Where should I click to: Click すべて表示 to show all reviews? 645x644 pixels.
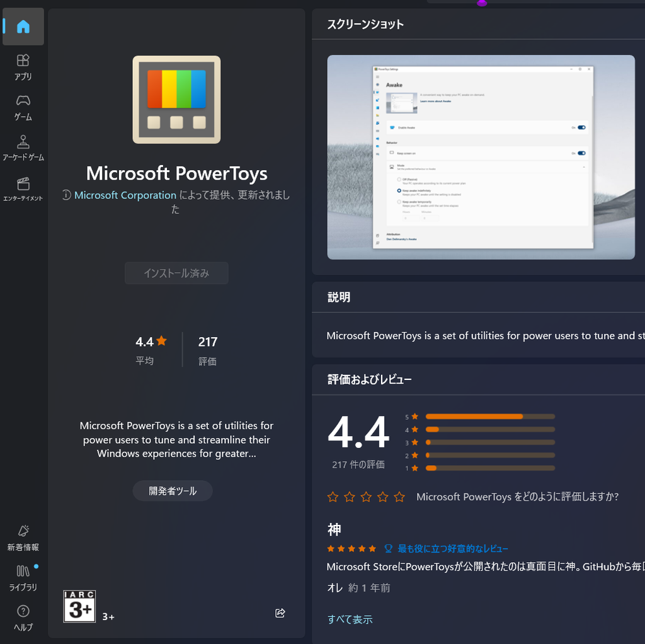[350, 619]
